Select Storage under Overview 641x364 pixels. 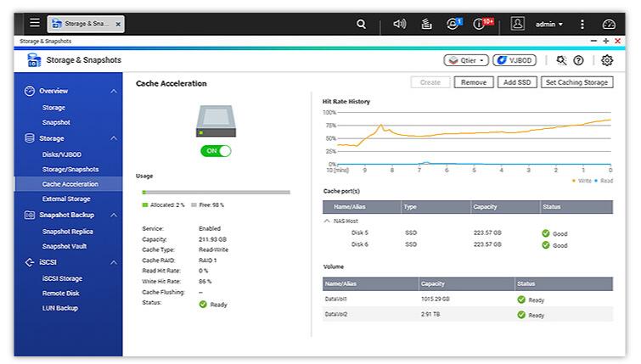tap(53, 108)
